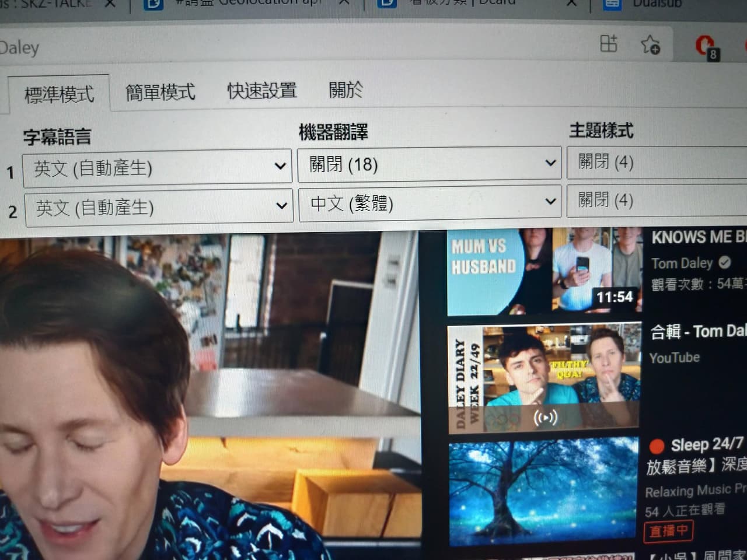The width and height of the screenshot is (747, 560).
Task: Open the glowing blue tree livestream thumbnail
Action: coord(543,491)
